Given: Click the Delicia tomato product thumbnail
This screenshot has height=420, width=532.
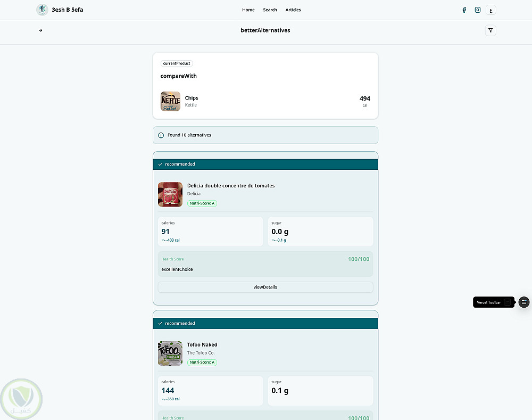Looking at the screenshot, I should (x=170, y=194).
